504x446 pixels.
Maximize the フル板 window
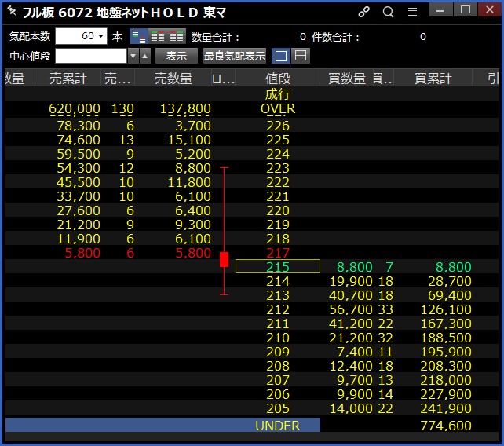(x=465, y=9)
